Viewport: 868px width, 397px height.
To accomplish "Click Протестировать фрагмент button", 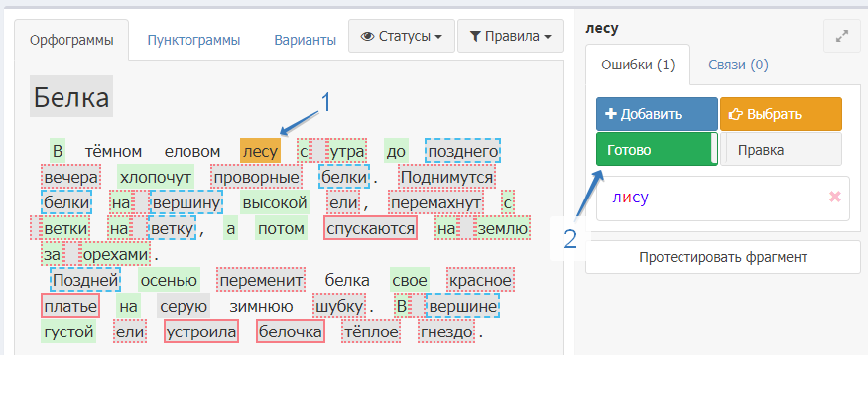I will (721, 257).
